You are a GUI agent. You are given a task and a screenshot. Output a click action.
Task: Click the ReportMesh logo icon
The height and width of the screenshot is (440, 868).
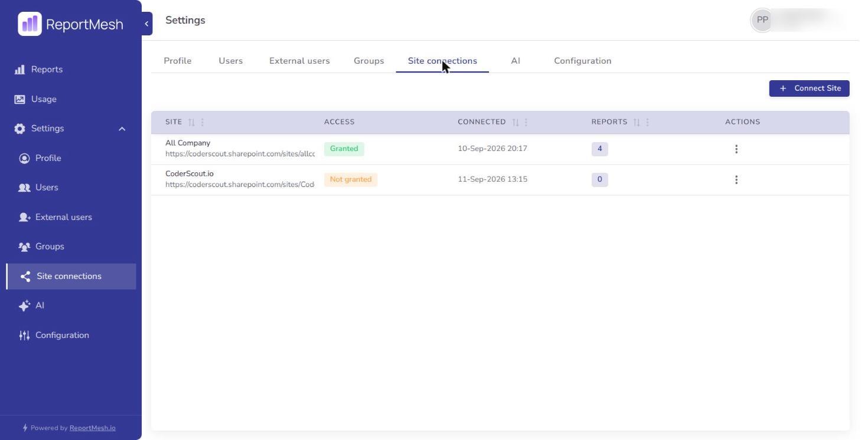click(x=30, y=24)
